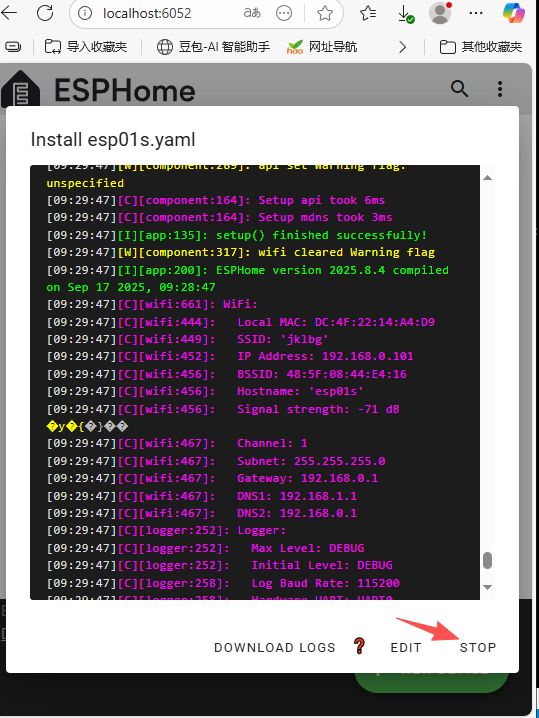Open the 其他收藏夹 folder

pos(481,47)
